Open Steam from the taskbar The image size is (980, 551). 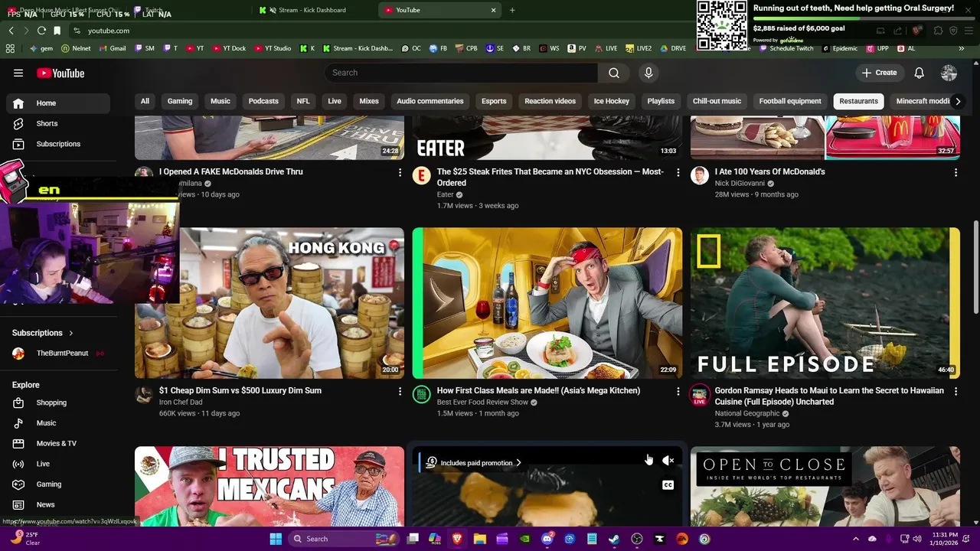click(614, 539)
